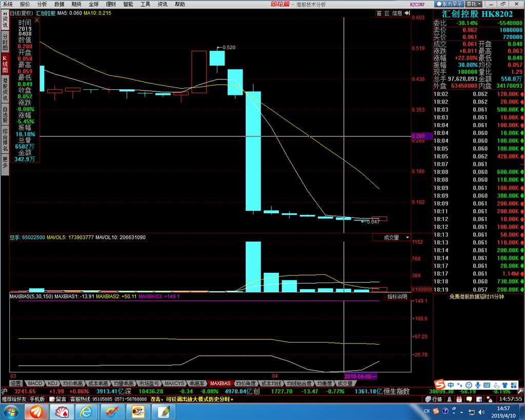The height and width of the screenshot is (420, 525).
Task: Show hidden tray icons arrow
Action: [462, 412]
